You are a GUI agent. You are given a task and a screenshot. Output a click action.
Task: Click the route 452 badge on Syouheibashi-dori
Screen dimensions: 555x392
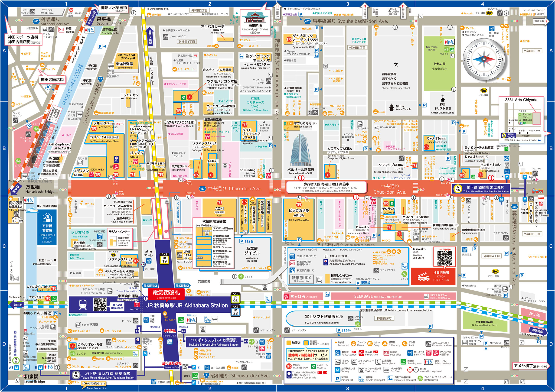[307, 21]
